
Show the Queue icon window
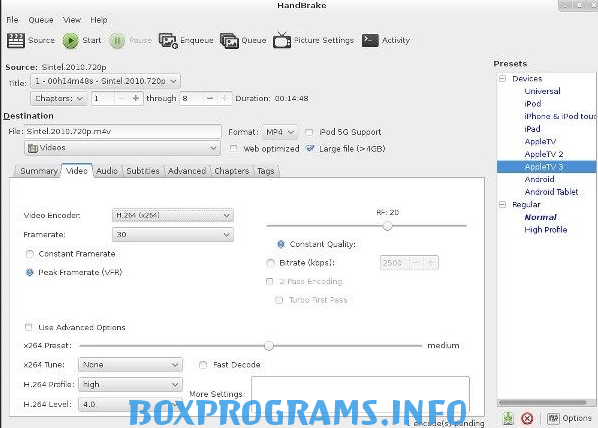pos(229,40)
